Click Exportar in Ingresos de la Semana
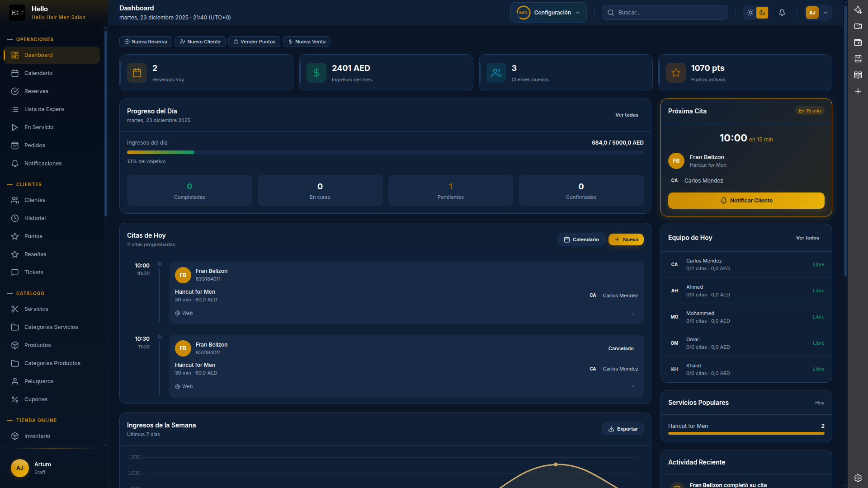 pos(623,428)
